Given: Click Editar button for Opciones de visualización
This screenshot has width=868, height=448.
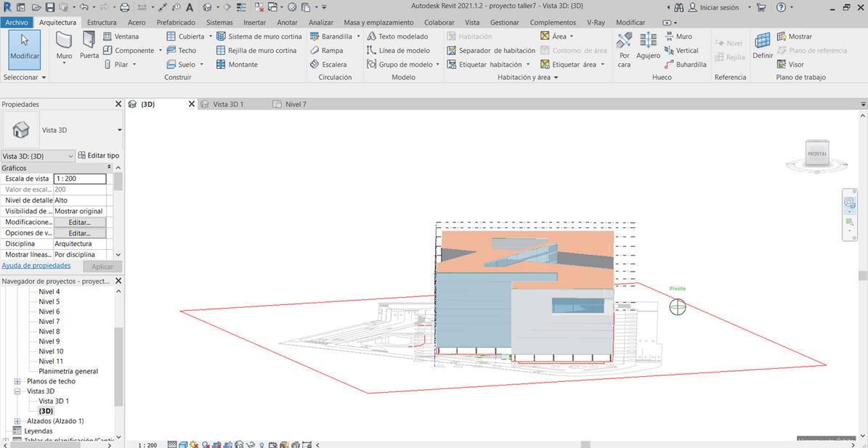Looking at the screenshot, I should point(79,233).
